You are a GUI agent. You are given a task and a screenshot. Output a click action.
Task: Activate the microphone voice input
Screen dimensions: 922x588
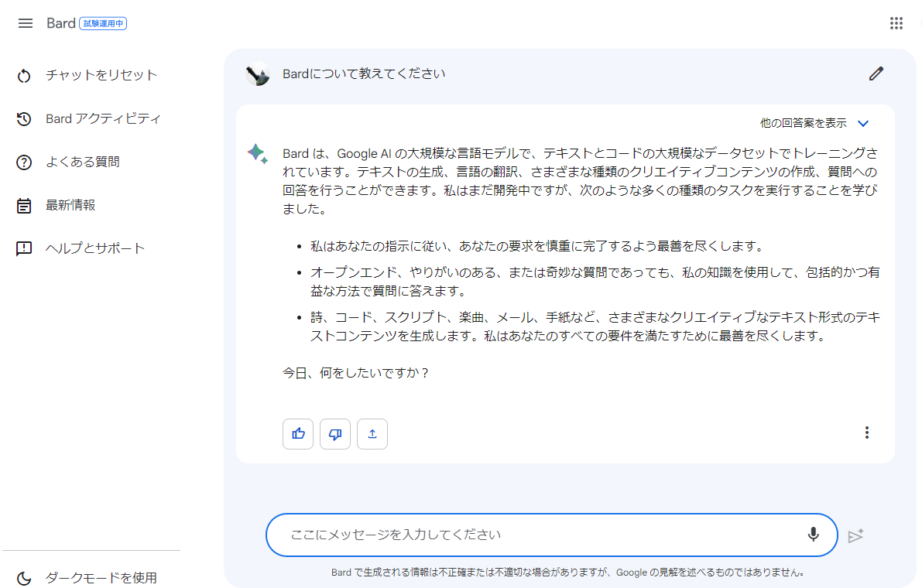click(x=813, y=534)
